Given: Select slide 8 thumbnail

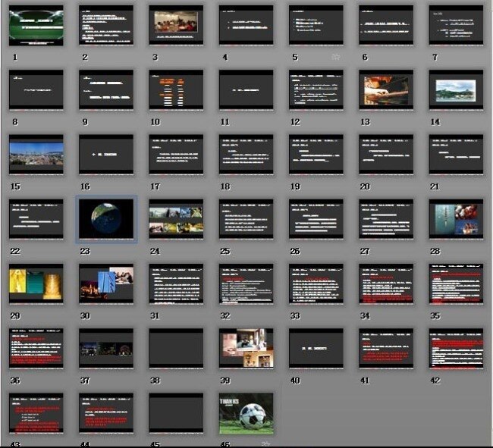Looking at the screenshot, I should [36, 90].
